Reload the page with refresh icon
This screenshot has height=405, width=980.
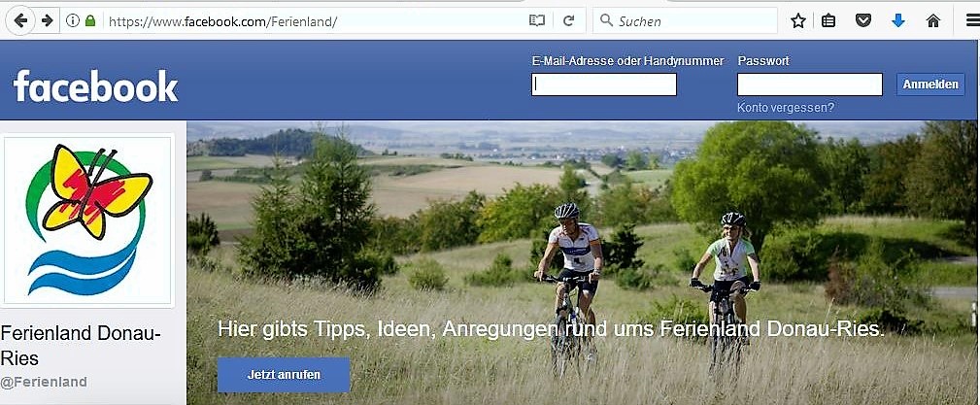tap(568, 20)
